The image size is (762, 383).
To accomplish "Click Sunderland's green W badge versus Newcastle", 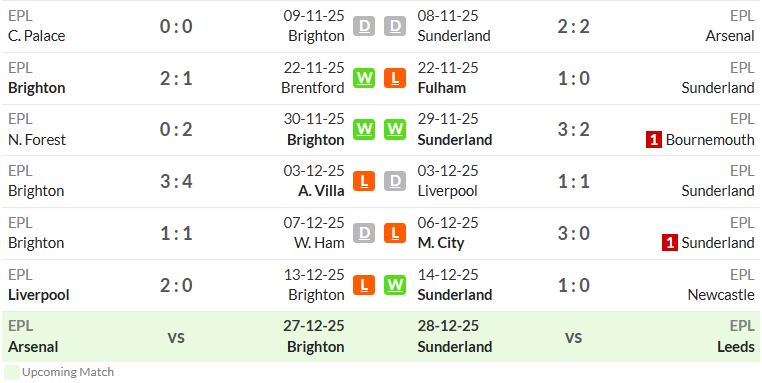I will [395, 285].
